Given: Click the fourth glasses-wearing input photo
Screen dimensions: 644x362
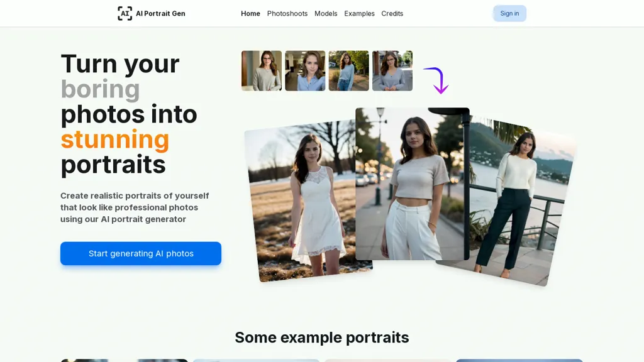Looking at the screenshot, I should pyautogui.click(x=392, y=70).
